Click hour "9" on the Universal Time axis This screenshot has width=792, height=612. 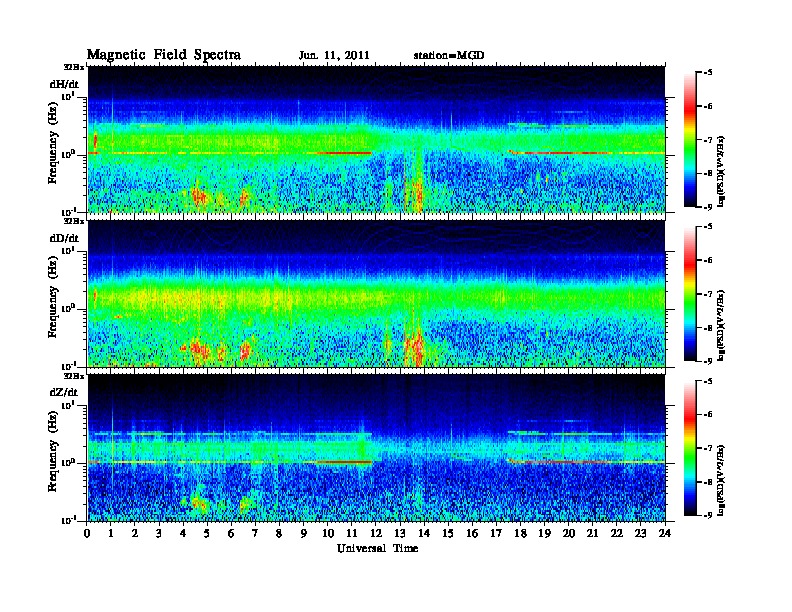pos(304,534)
